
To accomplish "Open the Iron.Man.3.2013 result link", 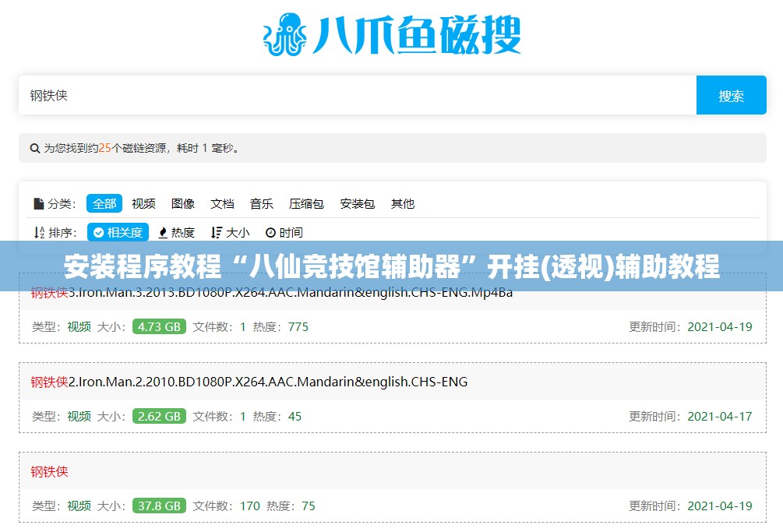I will [x=272, y=292].
